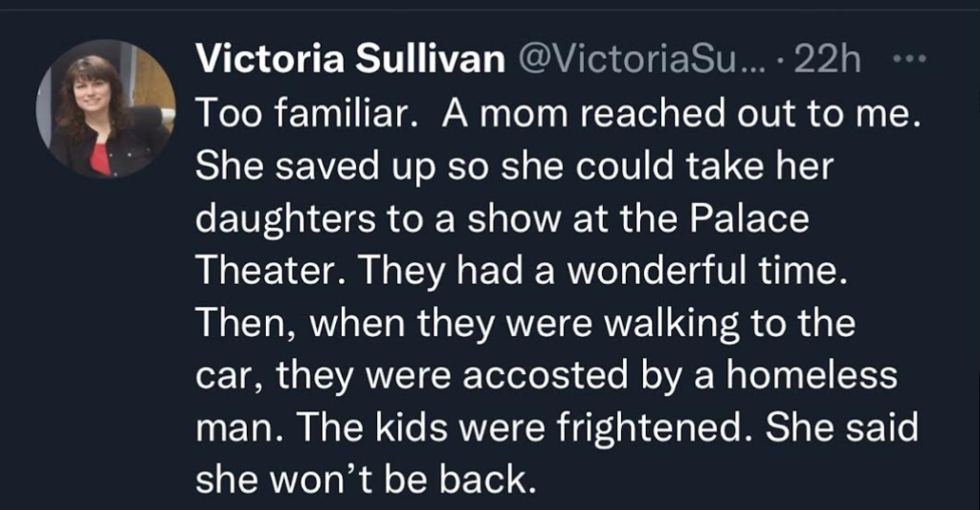Click the word "car," in the tweet
980x510 pixels.
tap(230, 378)
